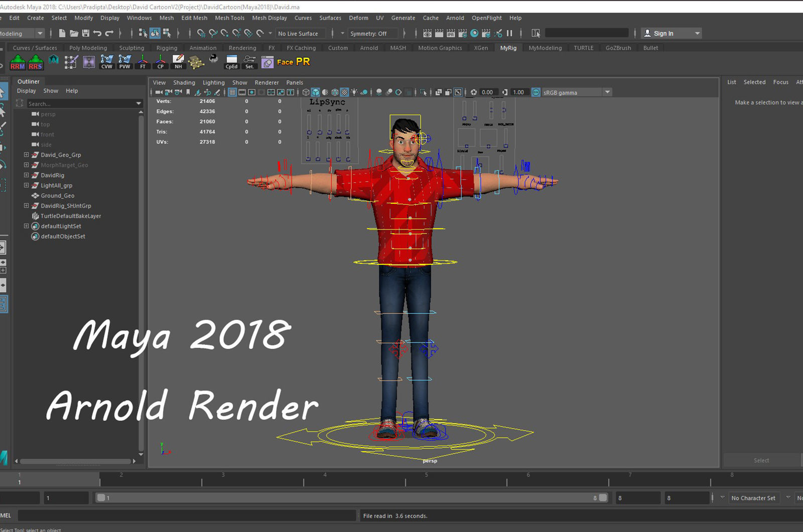Expand David_Geo_Grp in Outliner

pos(27,155)
